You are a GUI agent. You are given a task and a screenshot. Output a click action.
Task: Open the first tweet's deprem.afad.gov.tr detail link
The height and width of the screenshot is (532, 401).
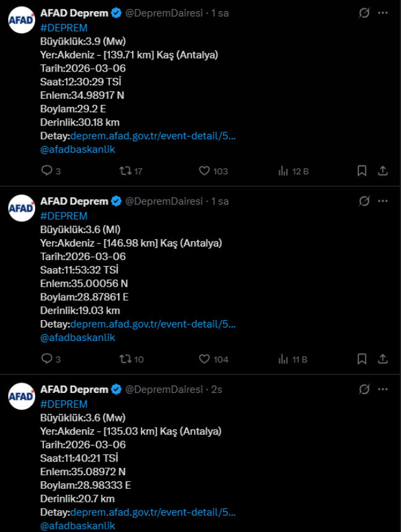(153, 136)
